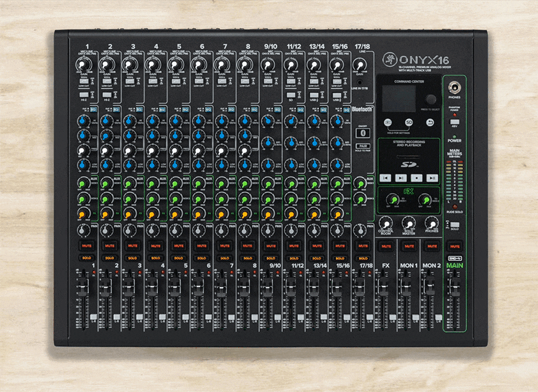Click the channel 1 fader

pos(83,286)
